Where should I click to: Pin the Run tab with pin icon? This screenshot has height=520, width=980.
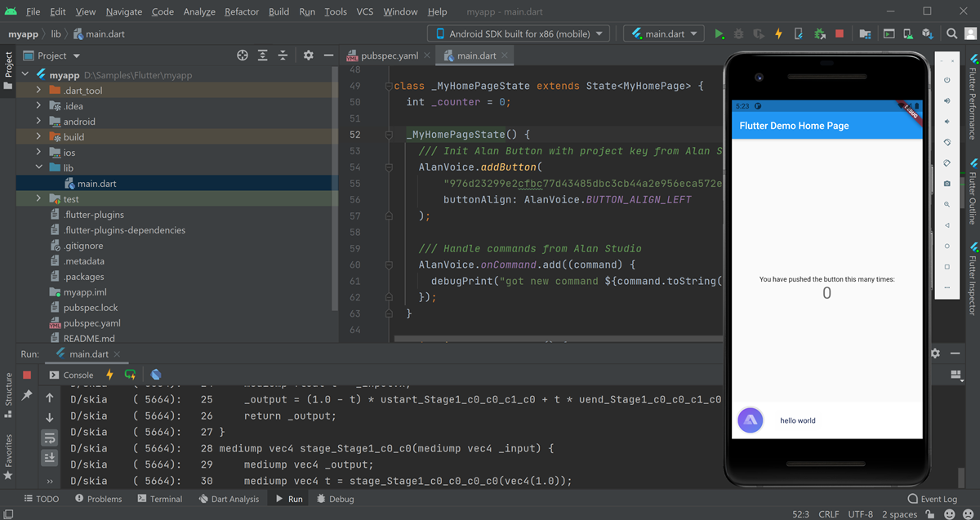pyautogui.click(x=27, y=395)
